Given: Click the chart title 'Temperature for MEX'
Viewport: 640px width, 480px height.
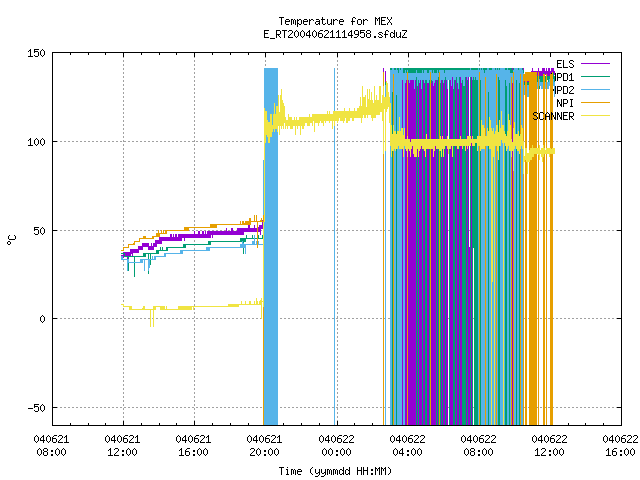Looking at the screenshot, I should pos(335,21).
